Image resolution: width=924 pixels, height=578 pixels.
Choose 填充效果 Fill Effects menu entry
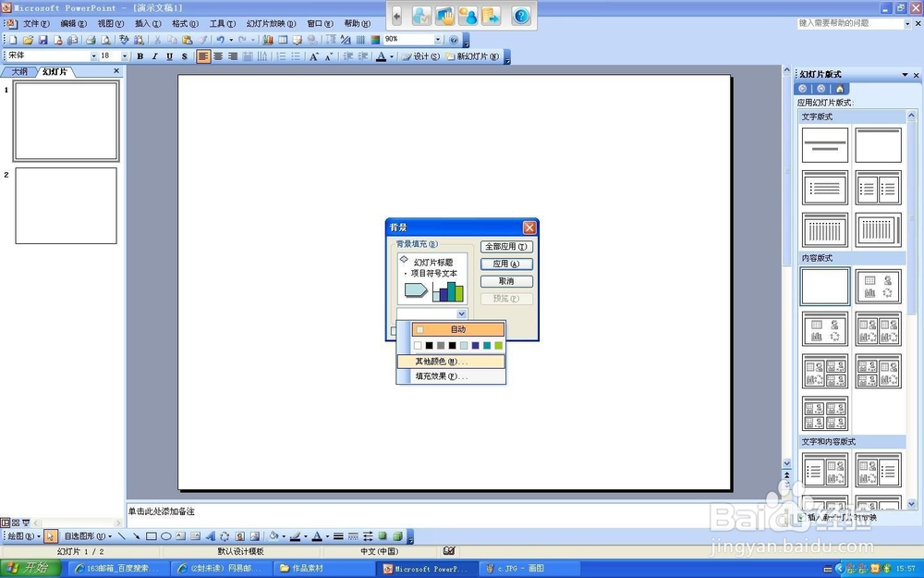(x=451, y=376)
